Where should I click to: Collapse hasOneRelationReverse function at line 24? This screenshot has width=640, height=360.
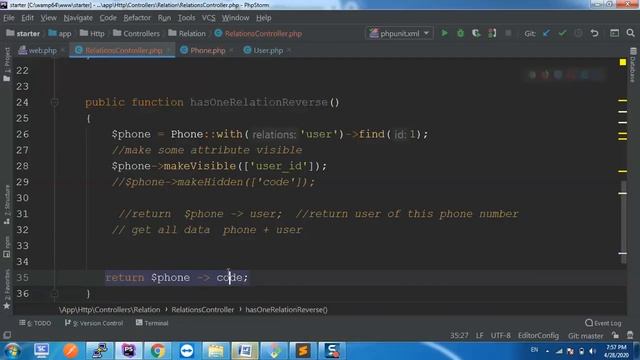coord(54,102)
